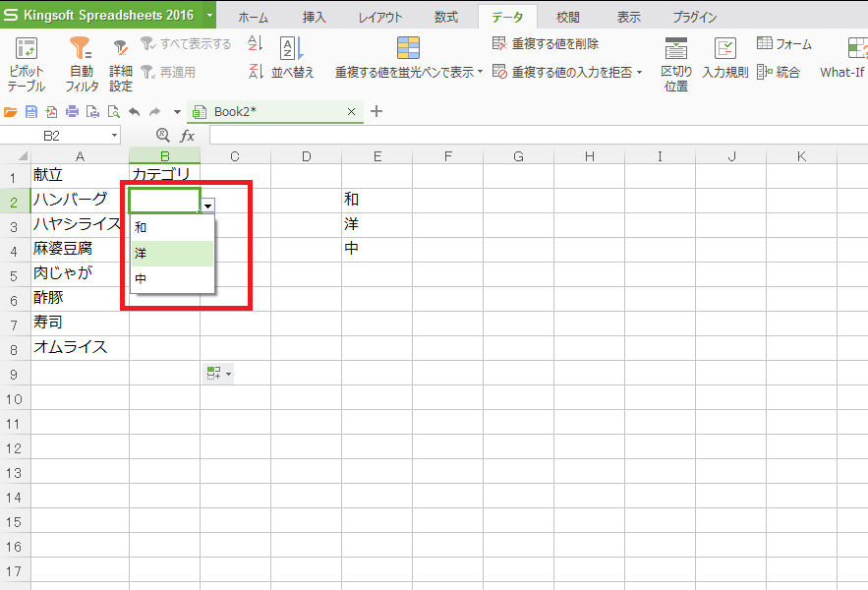Select cell E2 containing 和

pos(376,201)
